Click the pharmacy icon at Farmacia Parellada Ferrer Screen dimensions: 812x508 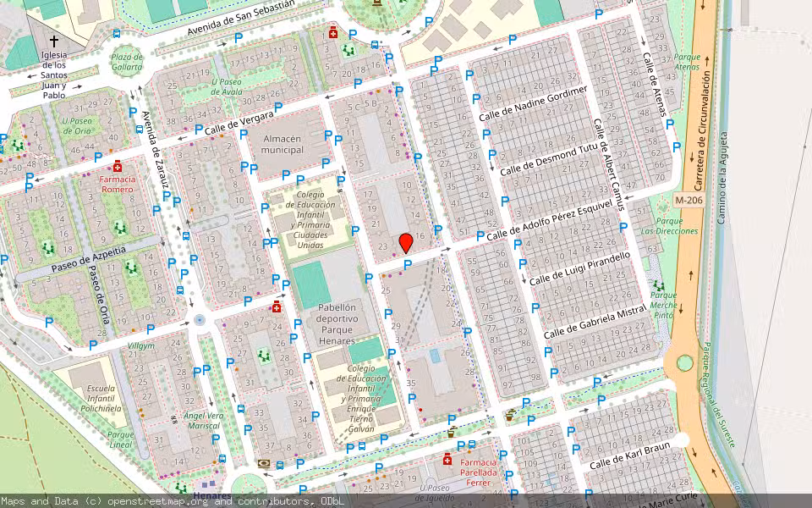click(x=447, y=462)
